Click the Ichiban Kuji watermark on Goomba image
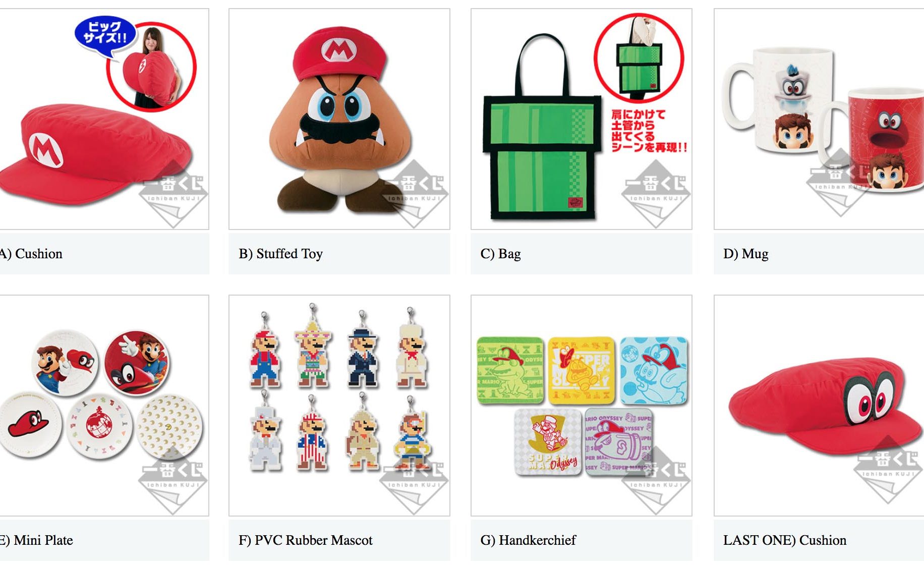Screen dimensions: 924x568 point(414,194)
